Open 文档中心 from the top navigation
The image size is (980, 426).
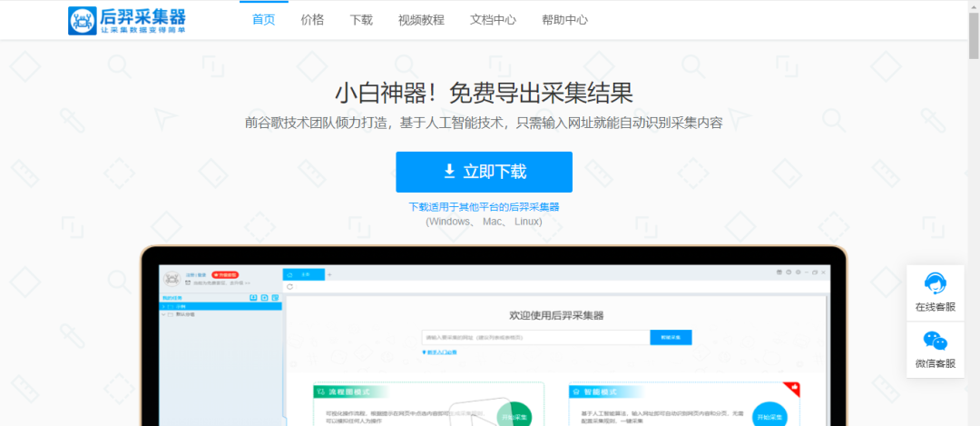coord(493,19)
